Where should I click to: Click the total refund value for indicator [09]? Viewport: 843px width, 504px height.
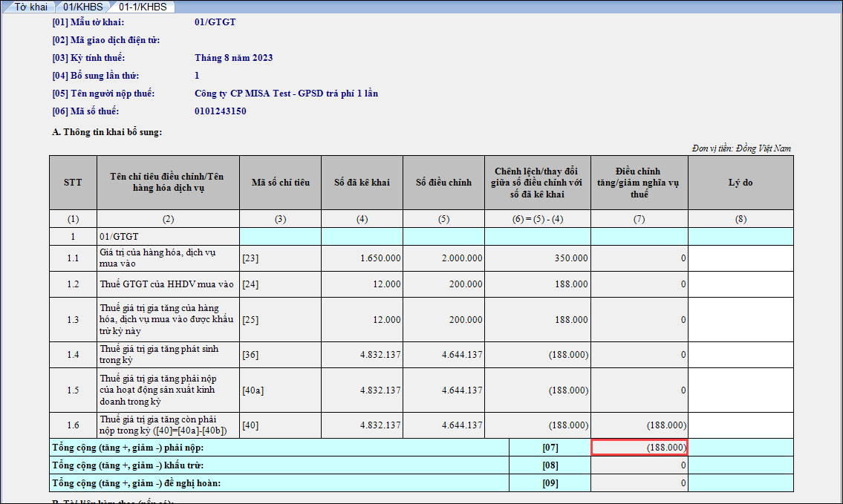pyautogui.click(x=639, y=483)
